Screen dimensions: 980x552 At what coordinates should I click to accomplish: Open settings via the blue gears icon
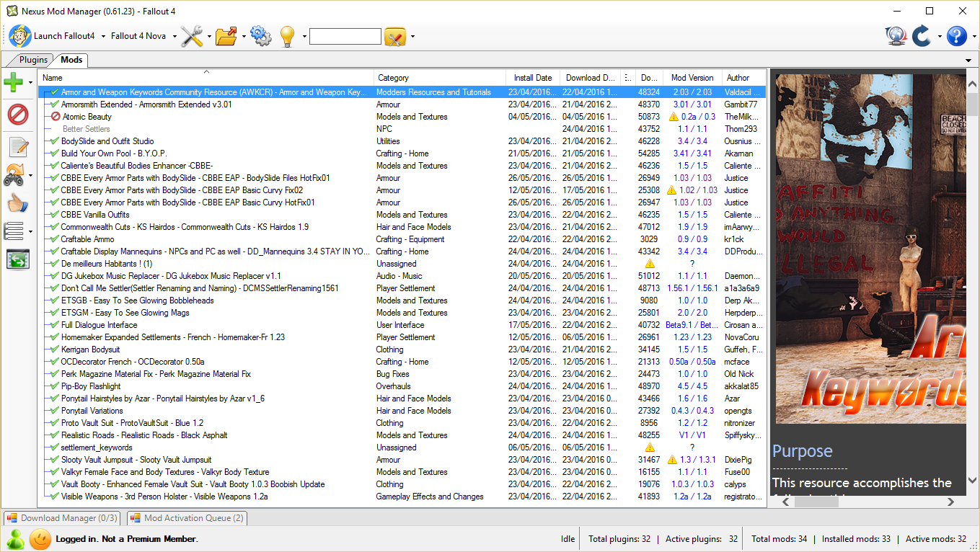tap(260, 36)
